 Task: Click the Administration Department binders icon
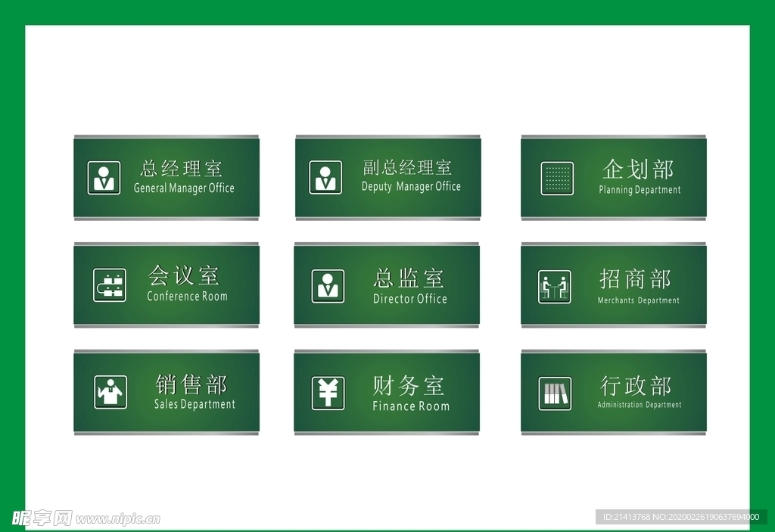(555, 394)
